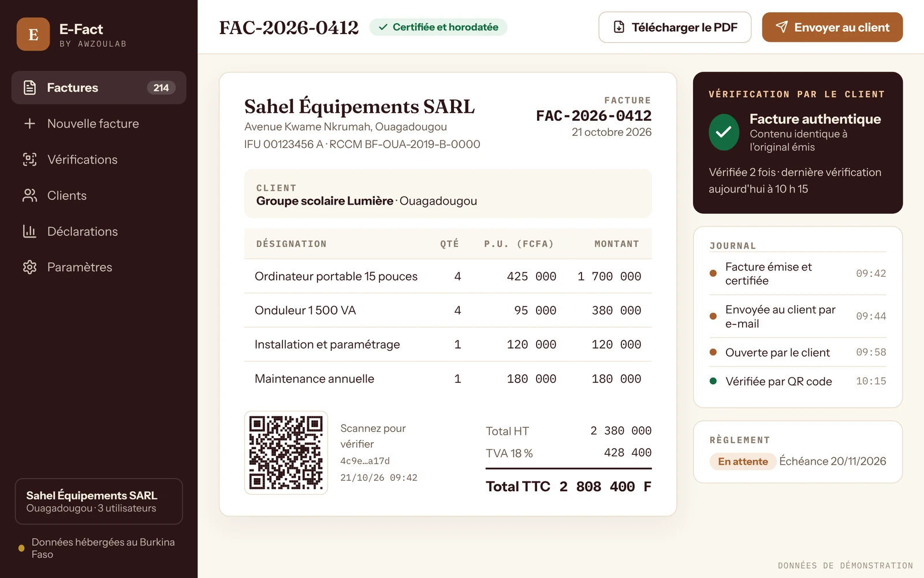Image resolution: width=924 pixels, height=578 pixels.
Task: Click the invoice QR code
Action: pyautogui.click(x=286, y=453)
